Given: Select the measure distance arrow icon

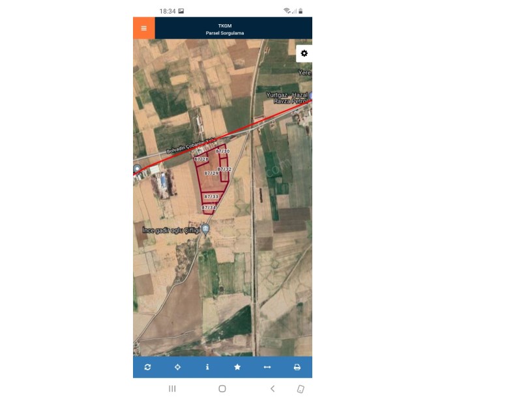Looking at the screenshot, I should point(267,367).
